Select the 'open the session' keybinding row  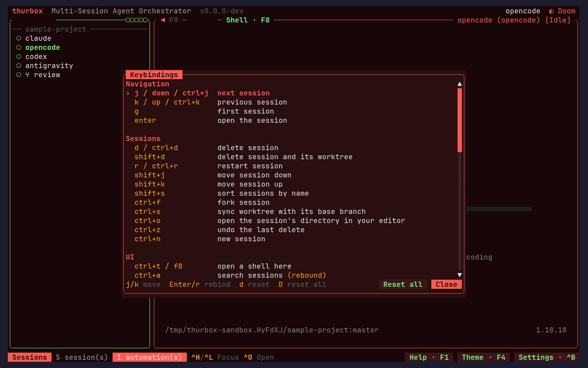pos(291,121)
